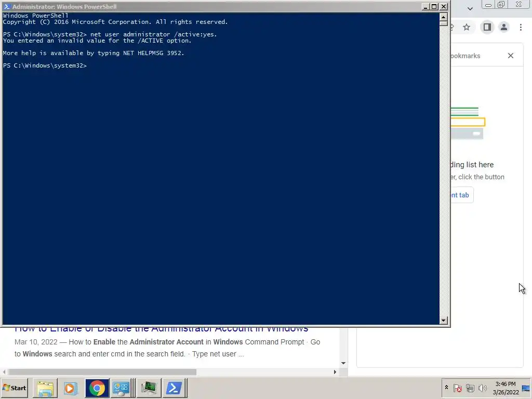532x399 pixels.
Task: Open 'How to Enable or Disable the Administrator Account' link
Action: pos(162,329)
